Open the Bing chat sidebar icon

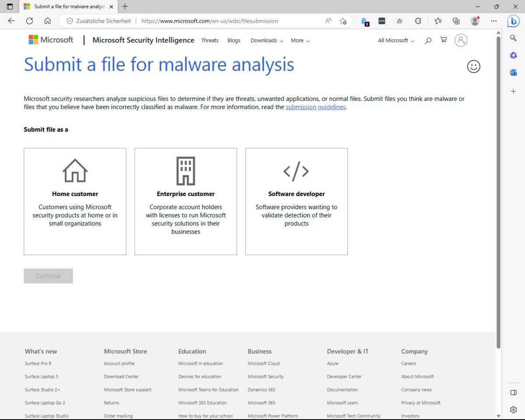pos(514,21)
